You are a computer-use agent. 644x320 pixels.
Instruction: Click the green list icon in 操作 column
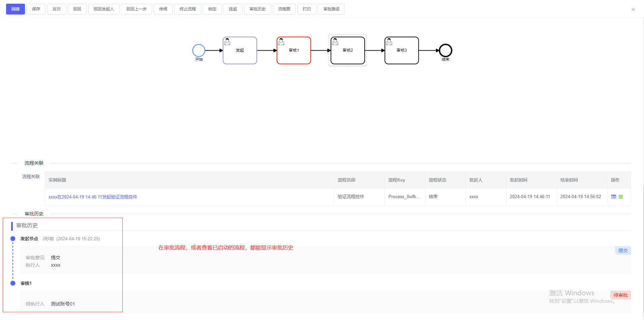tap(621, 197)
